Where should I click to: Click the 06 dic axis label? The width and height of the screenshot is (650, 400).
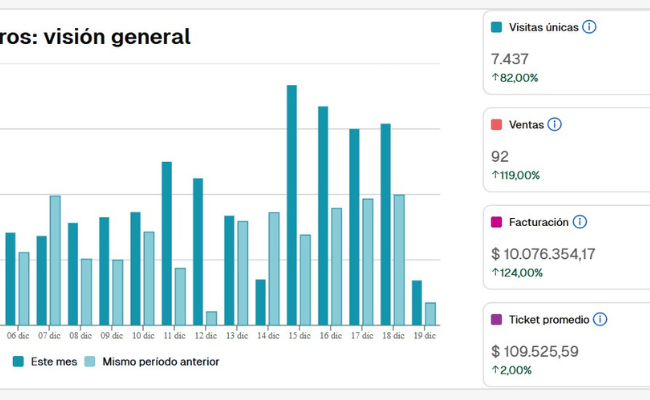[x=18, y=336]
